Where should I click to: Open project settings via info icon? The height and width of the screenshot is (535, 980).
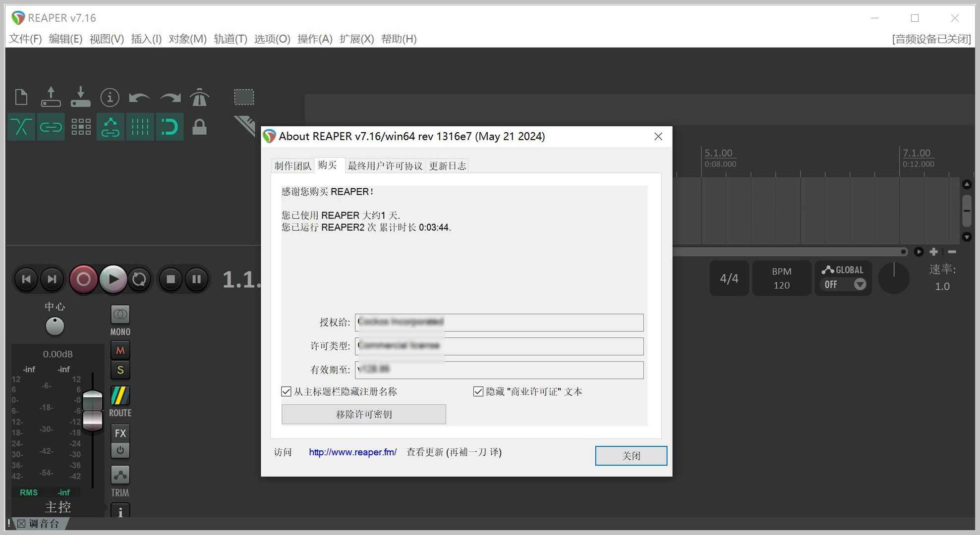pos(110,97)
